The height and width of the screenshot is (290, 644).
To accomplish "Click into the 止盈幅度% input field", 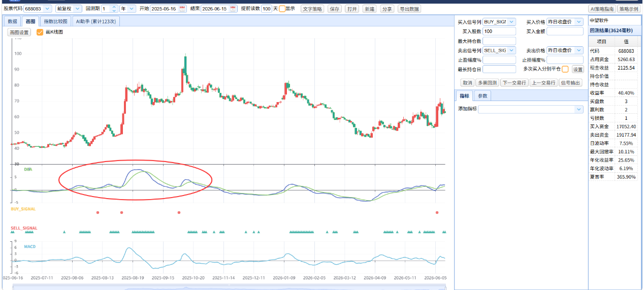I will 499,60.
